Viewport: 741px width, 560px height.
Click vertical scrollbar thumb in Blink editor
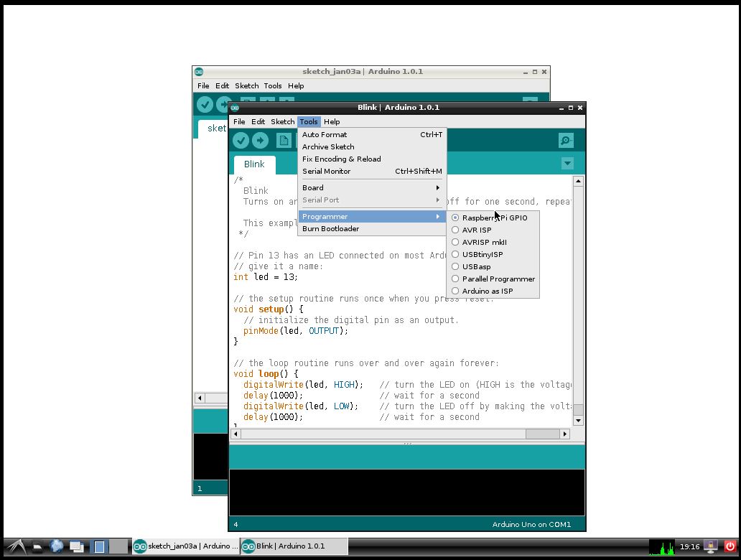[579, 410]
